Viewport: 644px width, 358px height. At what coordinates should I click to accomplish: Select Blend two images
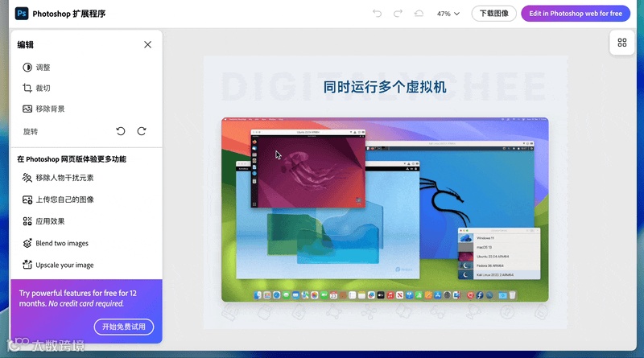pos(56,243)
